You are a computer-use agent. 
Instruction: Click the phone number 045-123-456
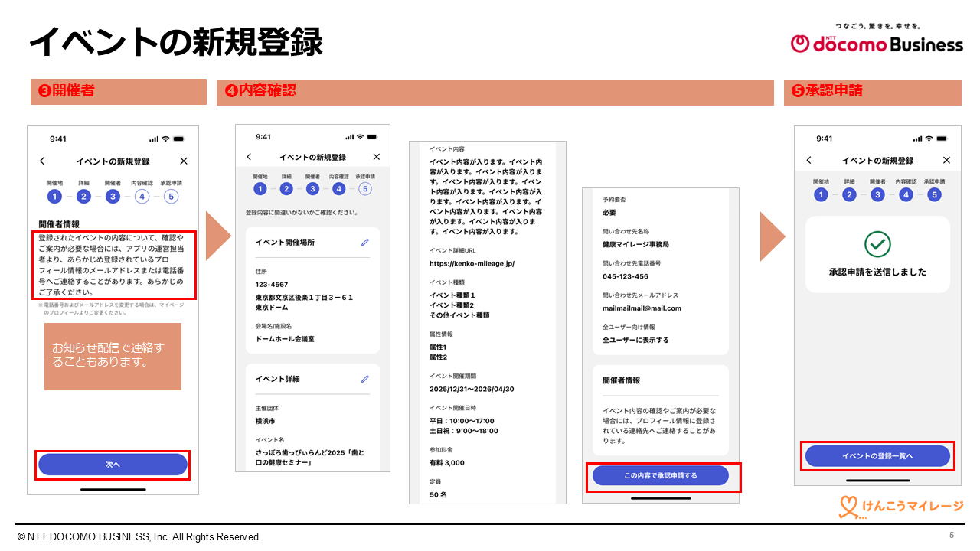coord(626,276)
